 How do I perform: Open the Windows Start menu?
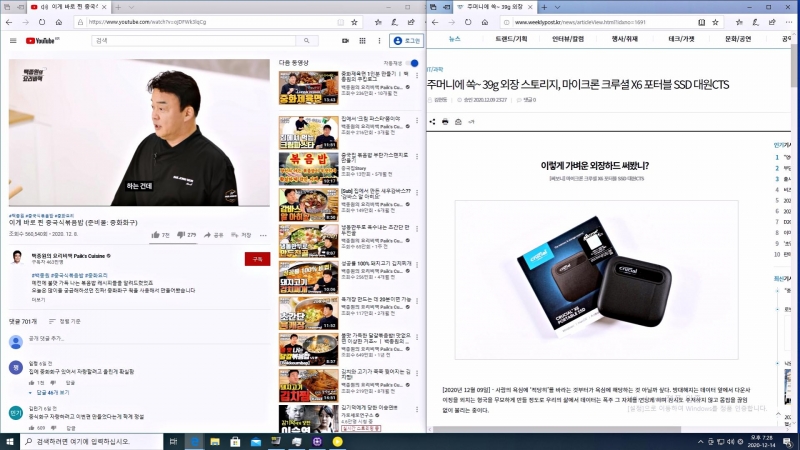10,441
